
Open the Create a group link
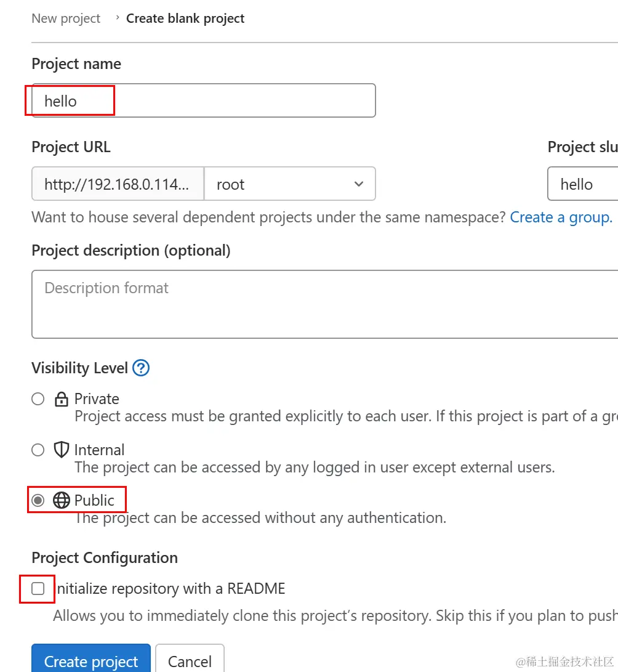561,217
